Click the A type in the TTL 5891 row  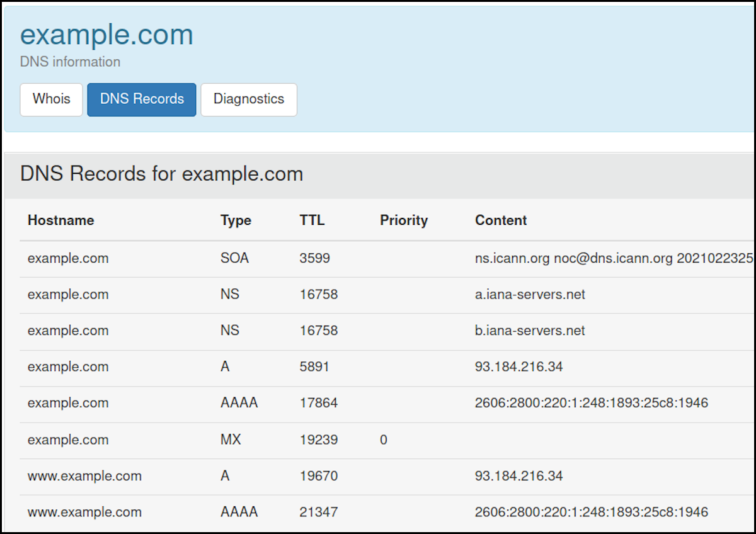225,366
